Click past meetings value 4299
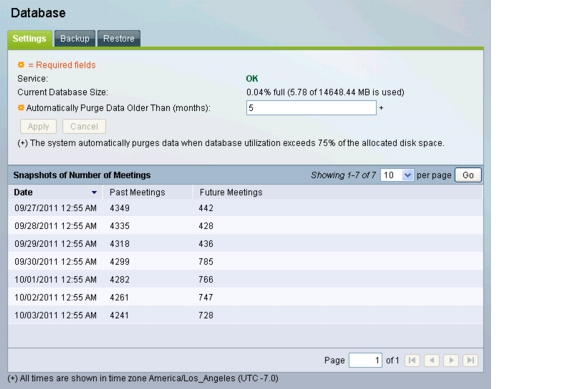 [x=119, y=262]
